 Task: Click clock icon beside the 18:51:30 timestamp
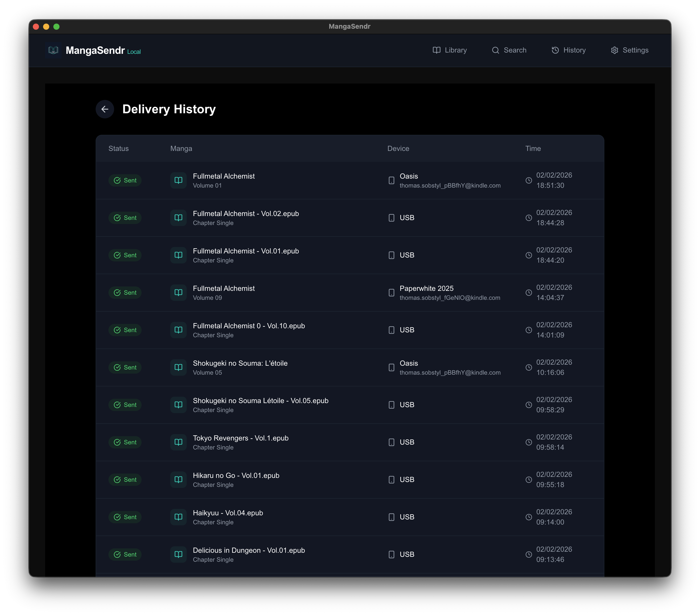[529, 180]
